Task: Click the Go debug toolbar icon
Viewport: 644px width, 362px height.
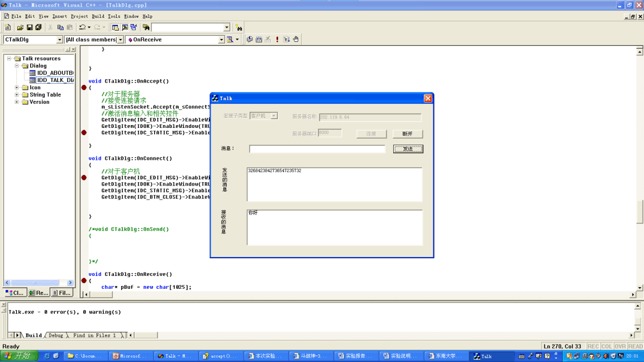Action: [287, 40]
